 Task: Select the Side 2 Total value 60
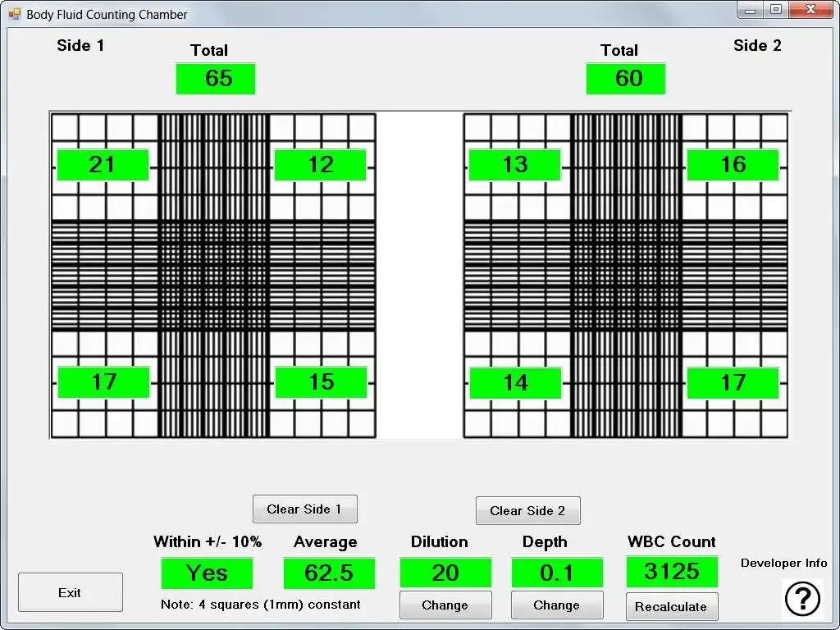[626, 79]
